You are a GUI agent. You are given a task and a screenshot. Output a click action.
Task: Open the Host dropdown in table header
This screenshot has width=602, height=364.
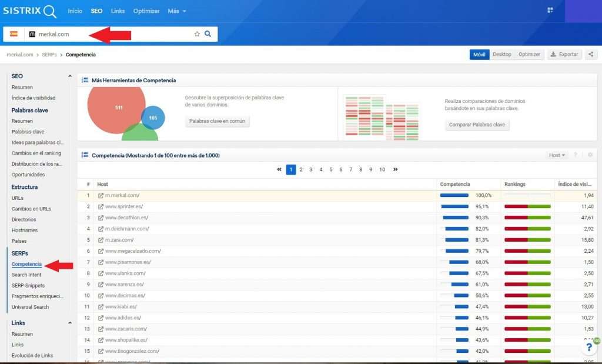click(x=557, y=155)
